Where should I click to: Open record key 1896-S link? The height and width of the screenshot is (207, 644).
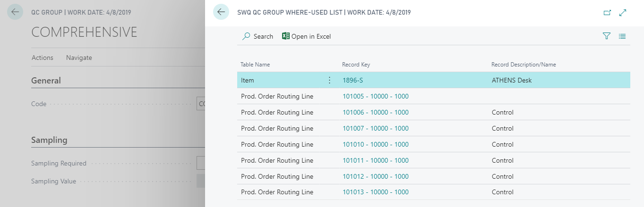pyautogui.click(x=352, y=80)
